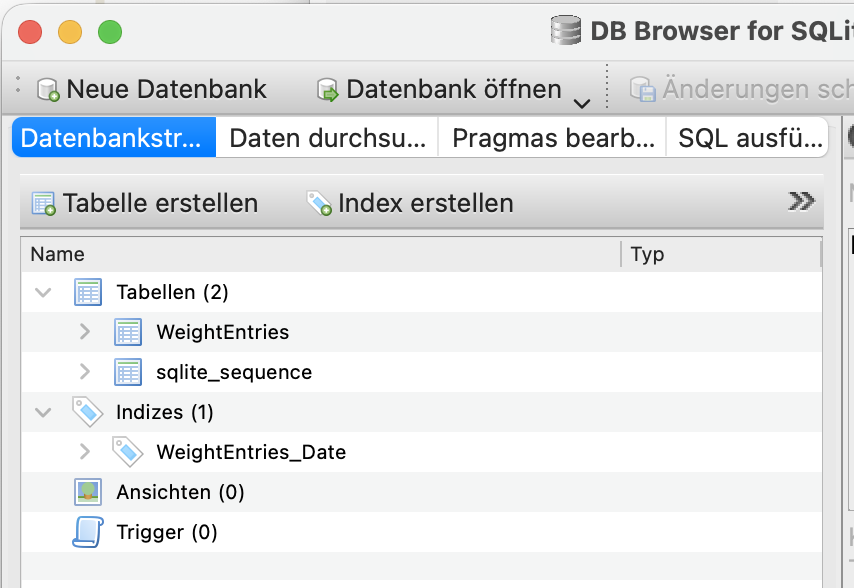Switch to the Daten durchsuchen tab
The height and width of the screenshot is (588, 854).
click(324, 137)
